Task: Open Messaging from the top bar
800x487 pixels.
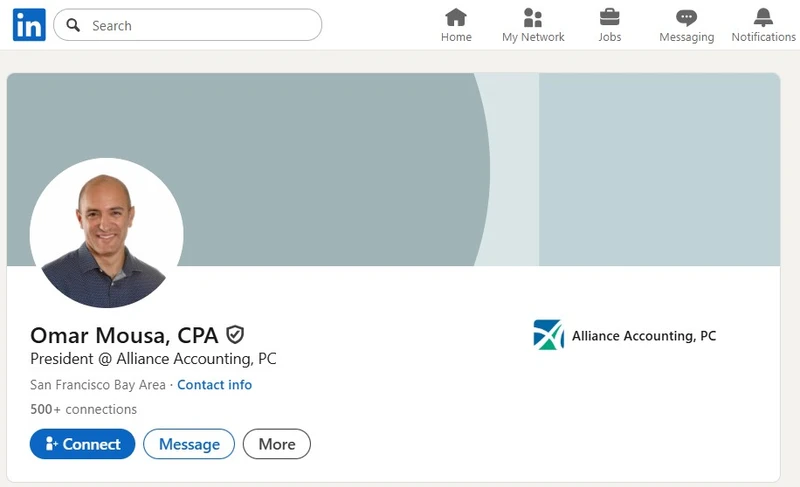Action: coord(686,25)
